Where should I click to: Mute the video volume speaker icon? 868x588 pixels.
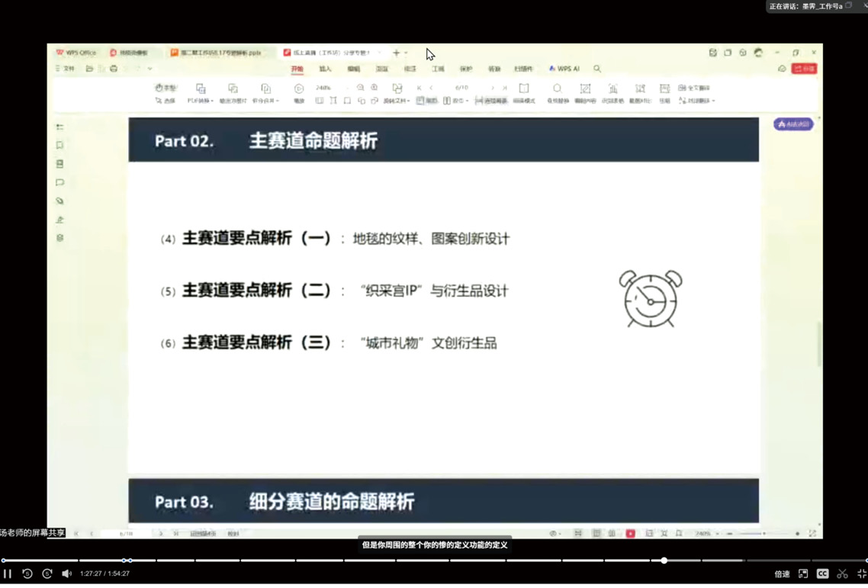(x=66, y=574)
